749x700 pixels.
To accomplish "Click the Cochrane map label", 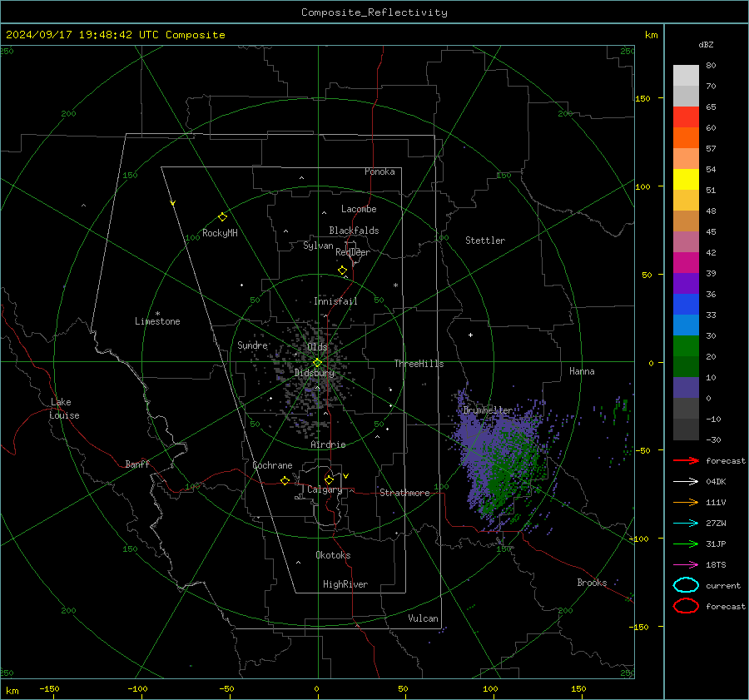I will [272, 465].
